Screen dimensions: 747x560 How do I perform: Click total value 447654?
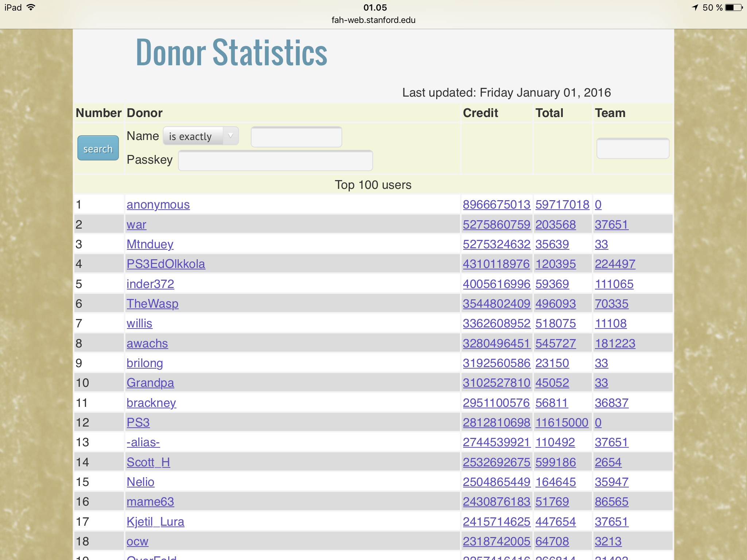[x=556, y=521]
